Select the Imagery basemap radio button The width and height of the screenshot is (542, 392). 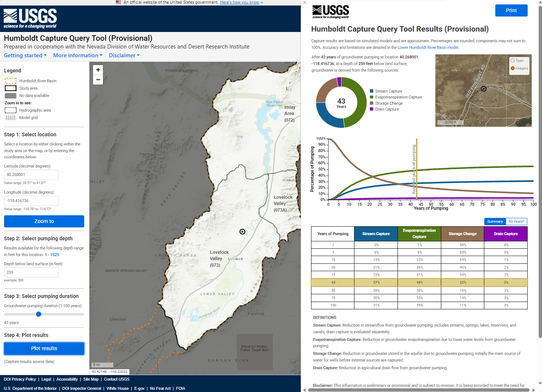click(x=513, y=68)
